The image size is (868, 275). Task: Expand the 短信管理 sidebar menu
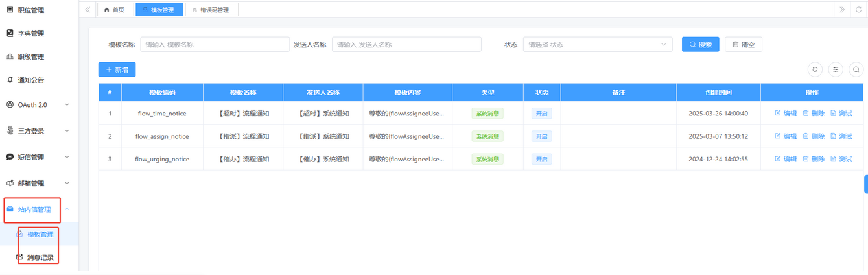point(39,157)
